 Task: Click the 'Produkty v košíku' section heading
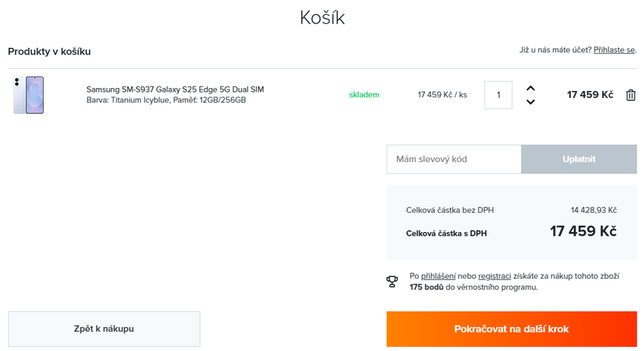tap(49, 52)
